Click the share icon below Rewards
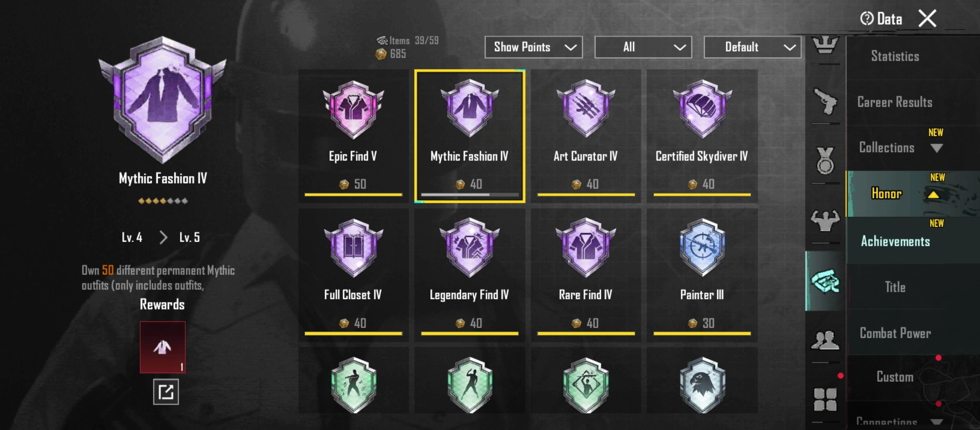 pyautogui.click(x=166, y=392)
